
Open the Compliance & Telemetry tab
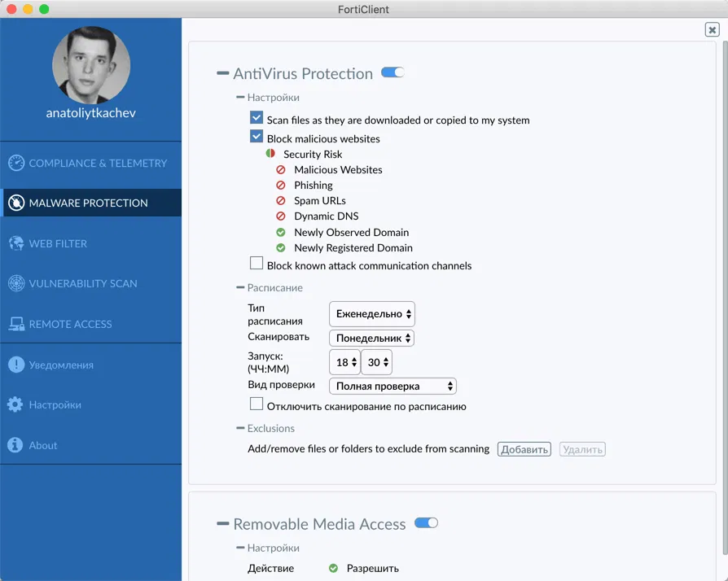click(91, 163)
